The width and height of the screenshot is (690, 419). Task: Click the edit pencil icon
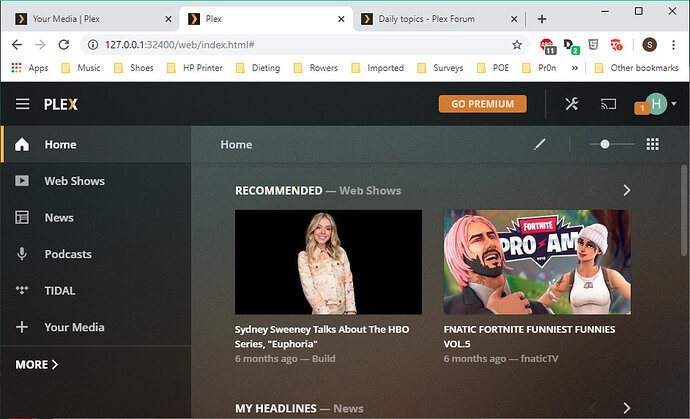tap(540, 144)
